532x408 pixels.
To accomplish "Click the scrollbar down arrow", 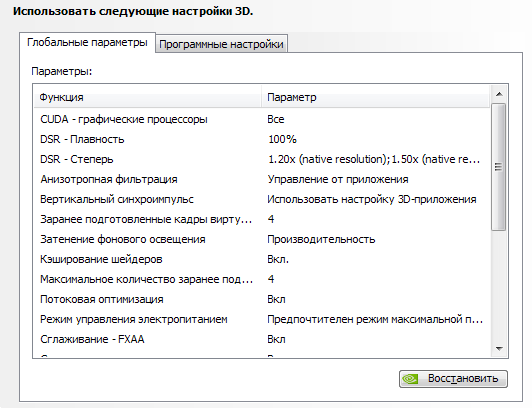I will [499, 349].
